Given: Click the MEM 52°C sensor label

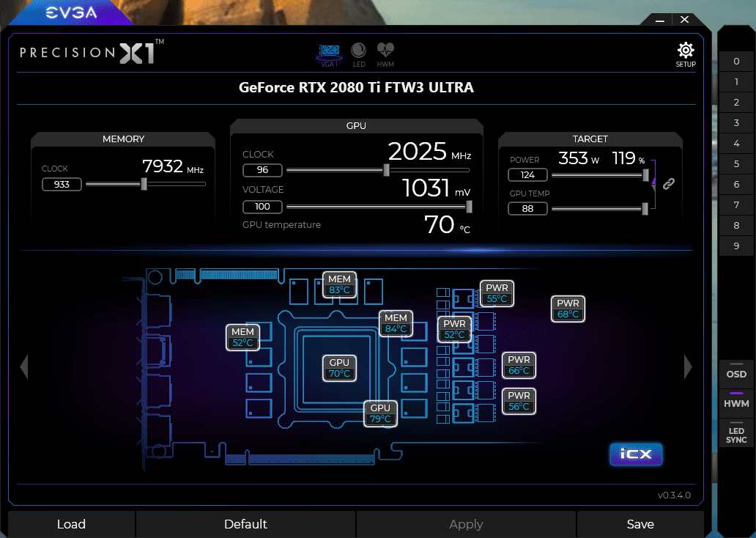Looking at the screenshot, I should [x=242, y=337].
